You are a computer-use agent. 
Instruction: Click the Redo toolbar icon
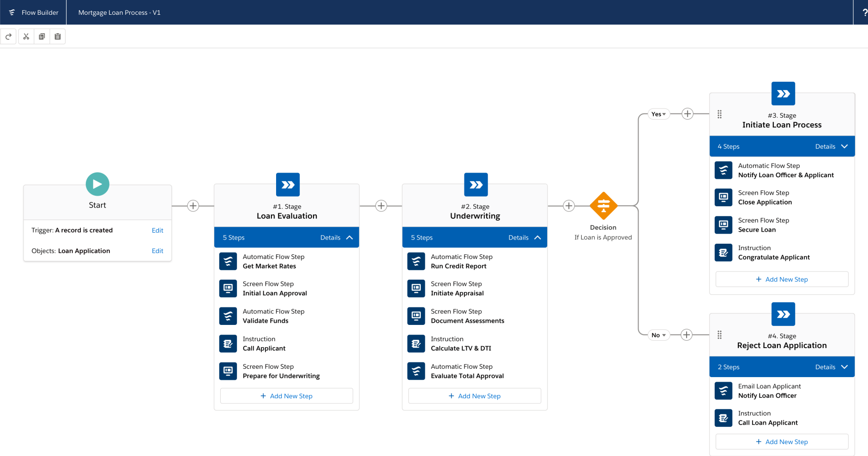pos(8,36)
